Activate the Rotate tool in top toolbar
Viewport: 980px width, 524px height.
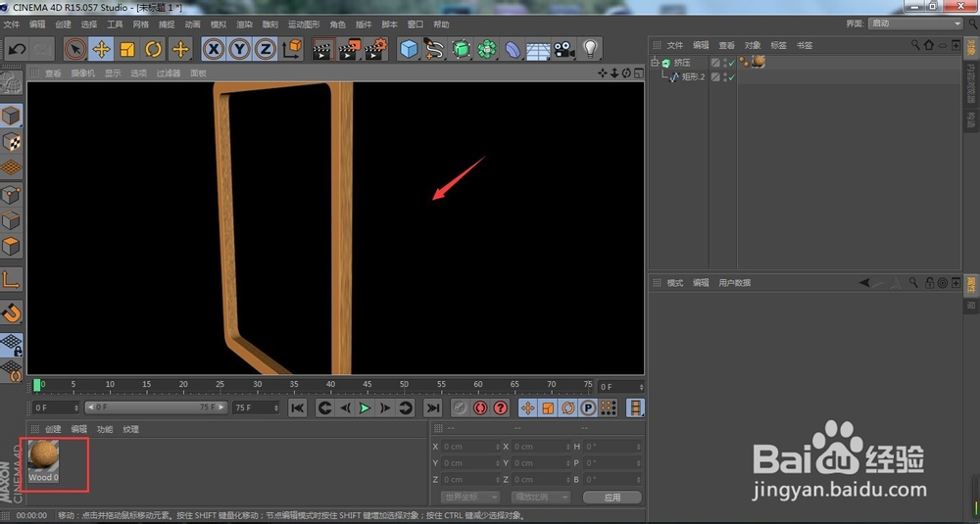click(154, 49)
